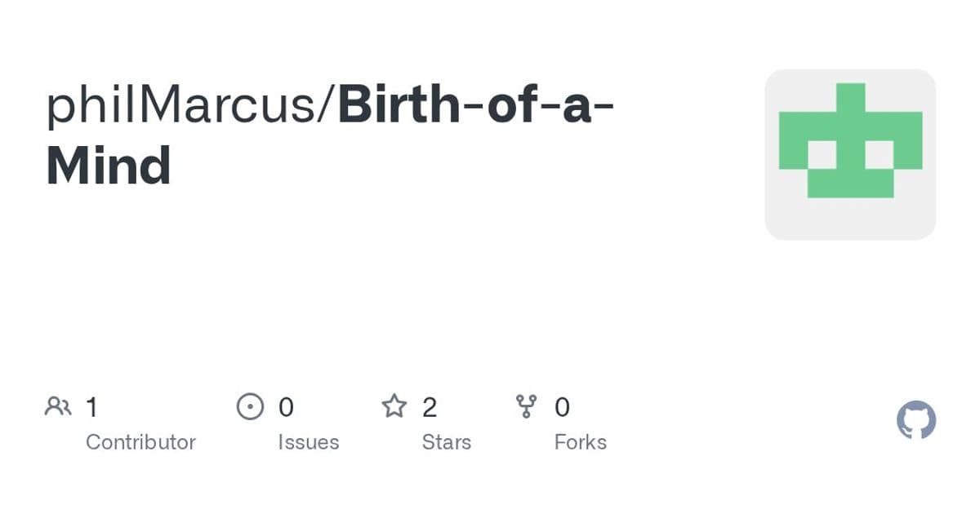Click the Stars star icon

[394, 406]
